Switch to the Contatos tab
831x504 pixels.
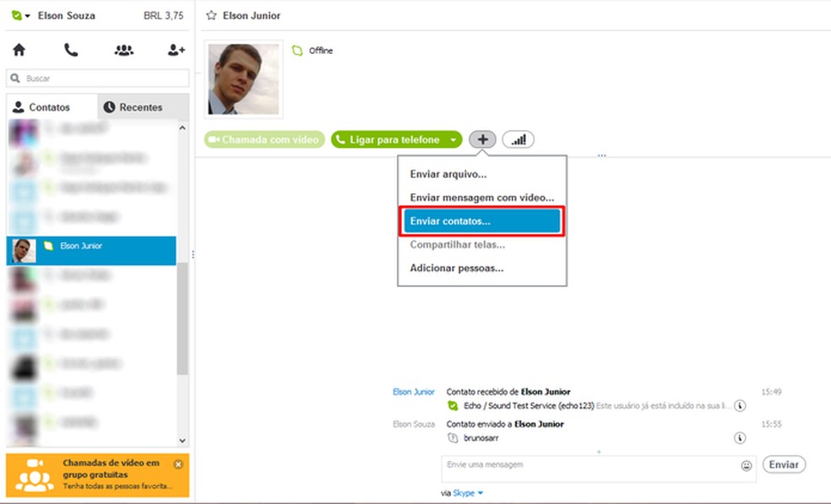tap(49, 106)
